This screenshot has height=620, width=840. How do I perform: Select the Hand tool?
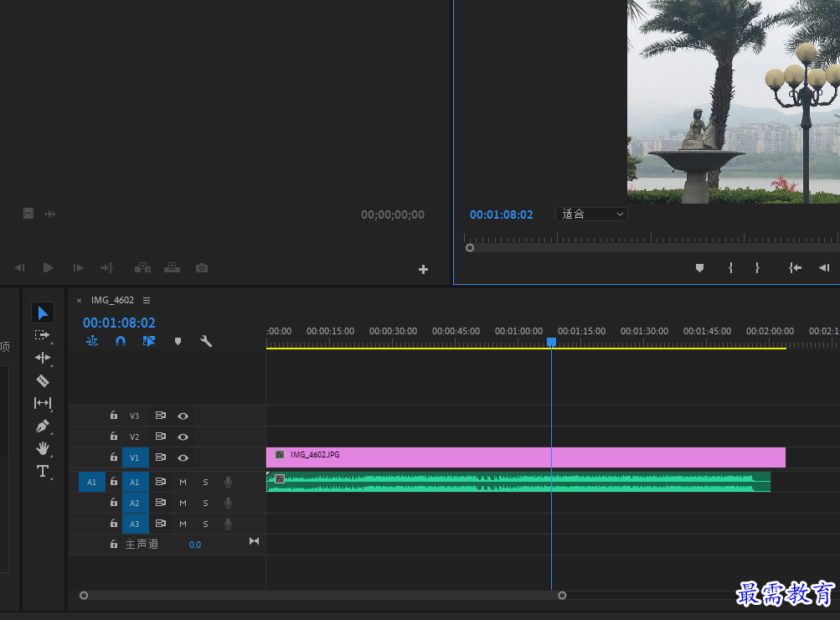[x=43, y=448]
